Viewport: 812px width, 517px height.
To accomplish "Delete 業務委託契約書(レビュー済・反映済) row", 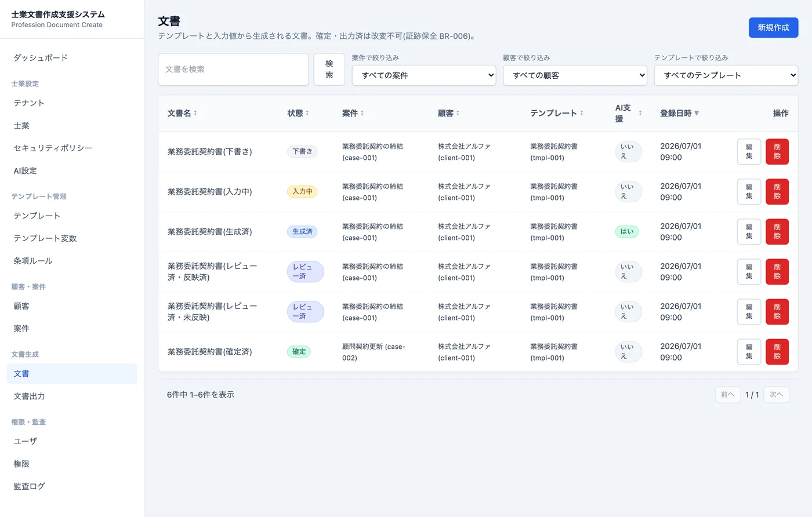I will (777, 272).
